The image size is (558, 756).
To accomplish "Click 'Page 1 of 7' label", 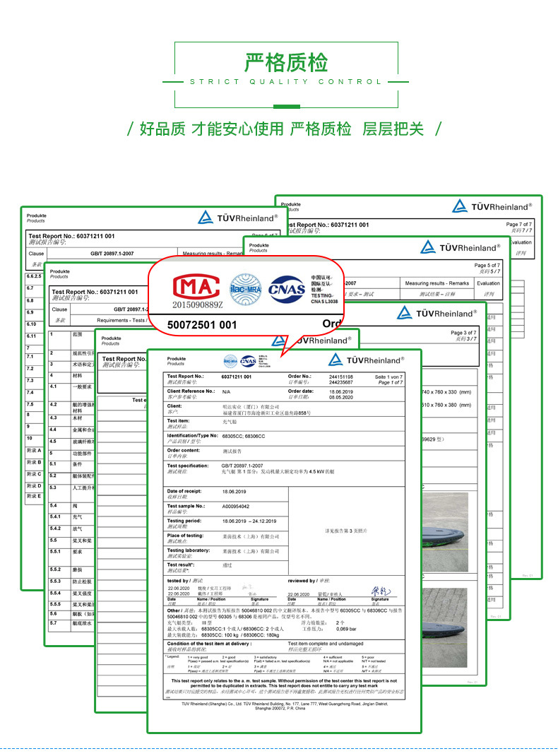I will tap(391, 382).
